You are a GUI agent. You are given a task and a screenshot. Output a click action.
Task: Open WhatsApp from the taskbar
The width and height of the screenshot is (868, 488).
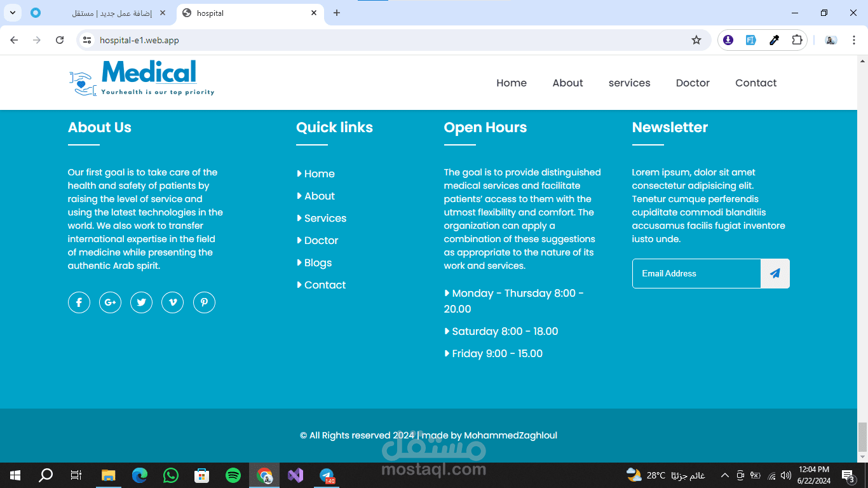[x=171, y=475]
